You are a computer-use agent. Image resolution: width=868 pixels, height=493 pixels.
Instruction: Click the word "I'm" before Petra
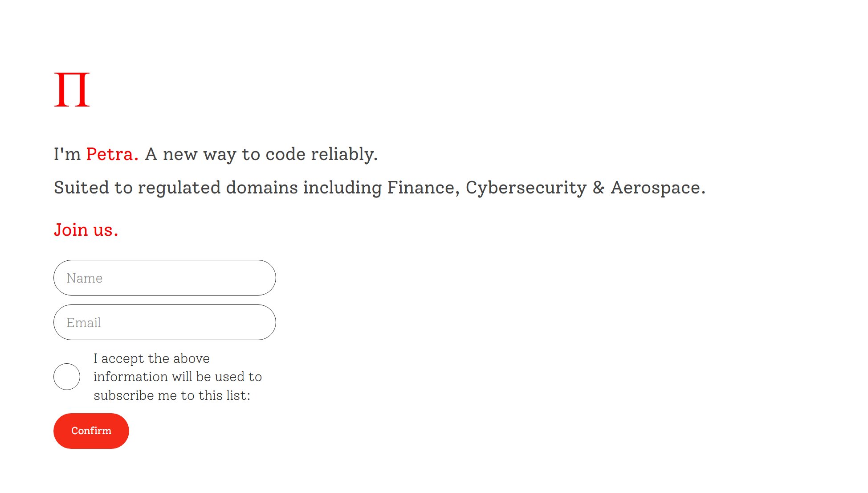tap(67, 154)
